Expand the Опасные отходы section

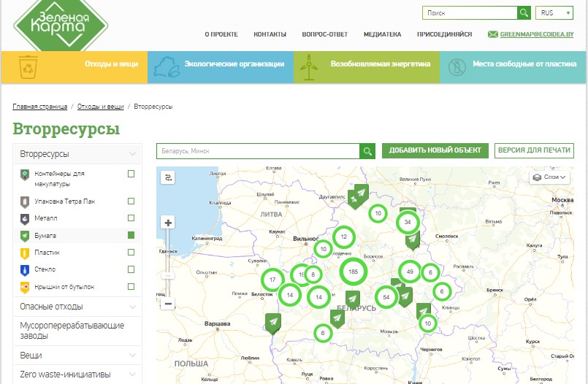(77, 307)
